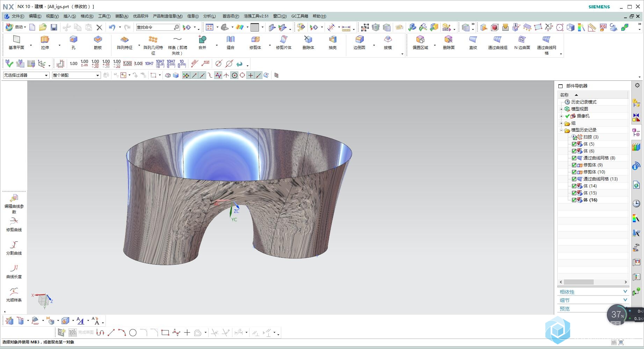The width and height of the screenshot is (644, 349).
Task: Open the 视图(V) menu
Action: 52,16
